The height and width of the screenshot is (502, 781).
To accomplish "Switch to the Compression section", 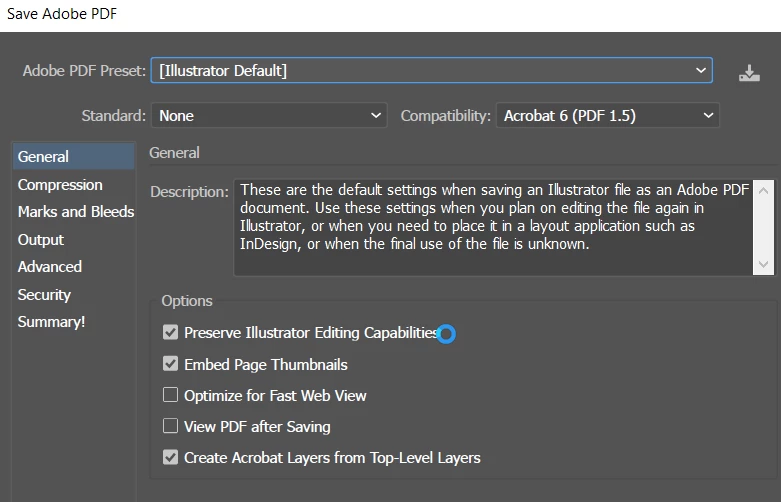I will click(x=60, y=185).
